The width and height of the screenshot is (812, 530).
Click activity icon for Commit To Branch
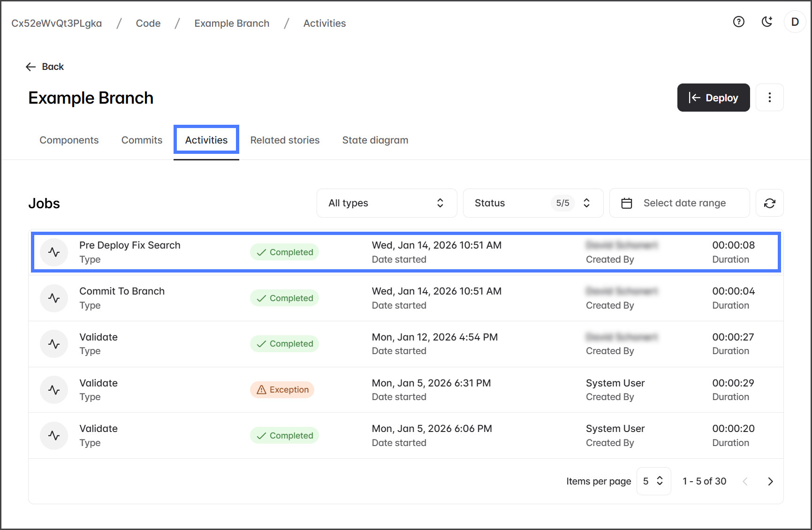pyautogui.click(x=54, y=298)
